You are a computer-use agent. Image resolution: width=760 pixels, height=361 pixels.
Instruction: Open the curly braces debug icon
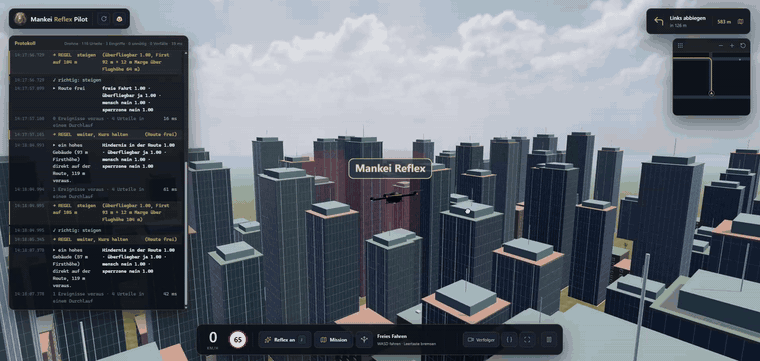(x=509, y=340)
